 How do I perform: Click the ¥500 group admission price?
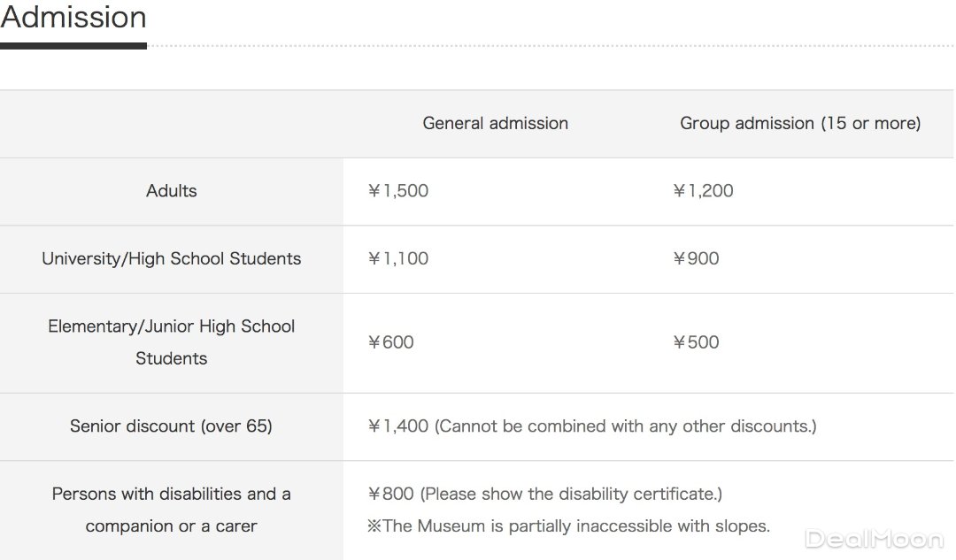coord(696,342)
